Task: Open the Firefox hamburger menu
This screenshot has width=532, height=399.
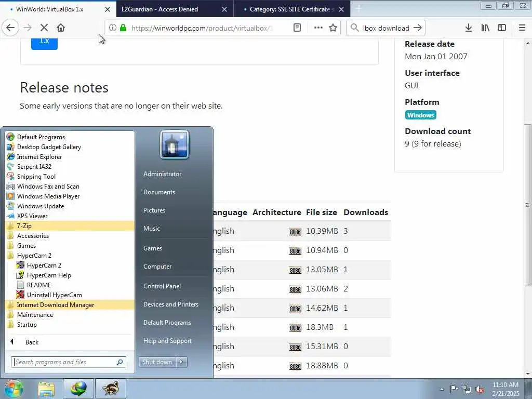Action: pos(522,28)
